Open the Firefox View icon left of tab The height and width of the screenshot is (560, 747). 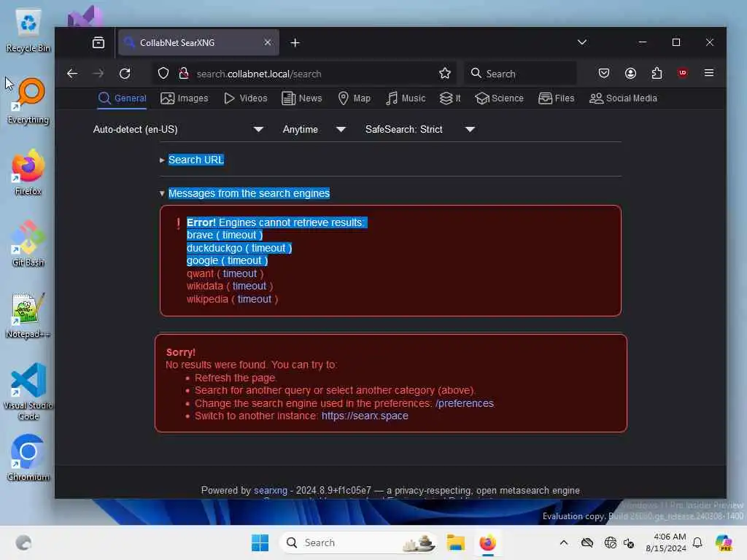[98, 43]
